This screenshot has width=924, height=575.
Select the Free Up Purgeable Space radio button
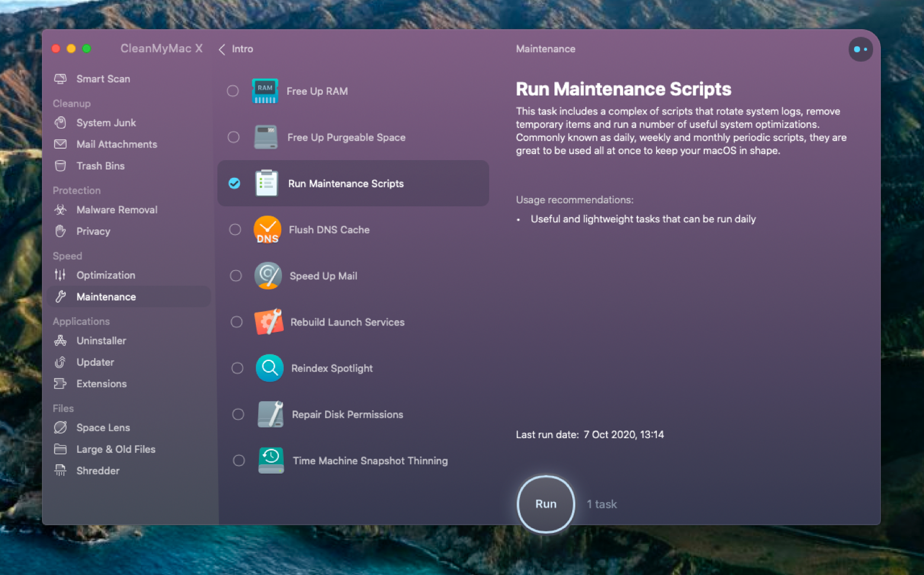click(233, 137)
